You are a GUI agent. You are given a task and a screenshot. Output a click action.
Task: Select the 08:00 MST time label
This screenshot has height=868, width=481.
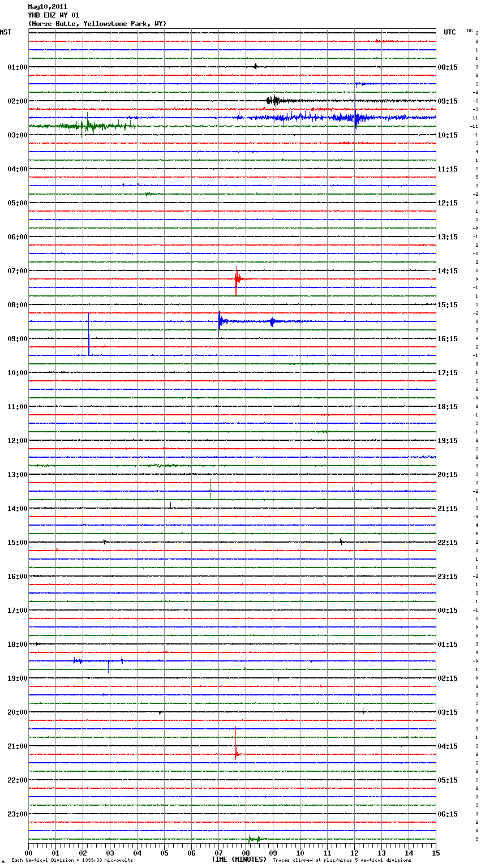click(17, 305)
